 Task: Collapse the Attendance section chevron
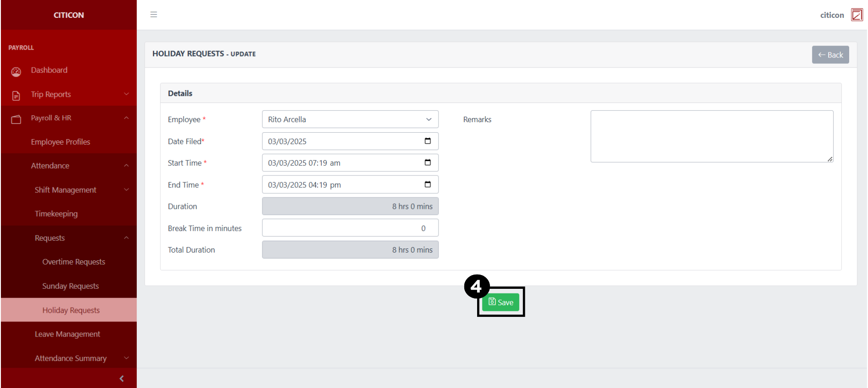pyautogui.click(x=126, y=166)
